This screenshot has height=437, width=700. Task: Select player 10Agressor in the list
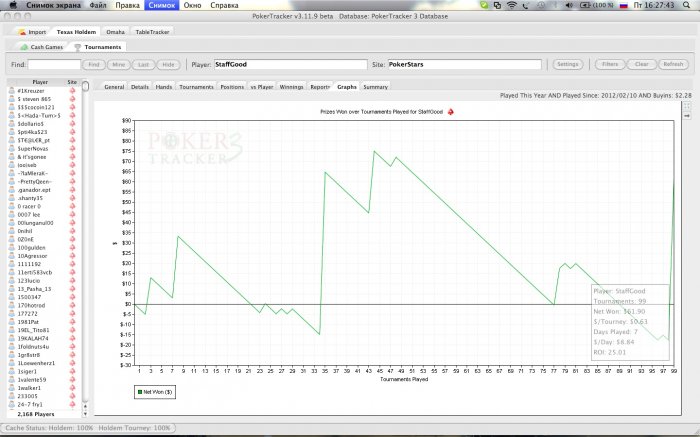point(32,256)
